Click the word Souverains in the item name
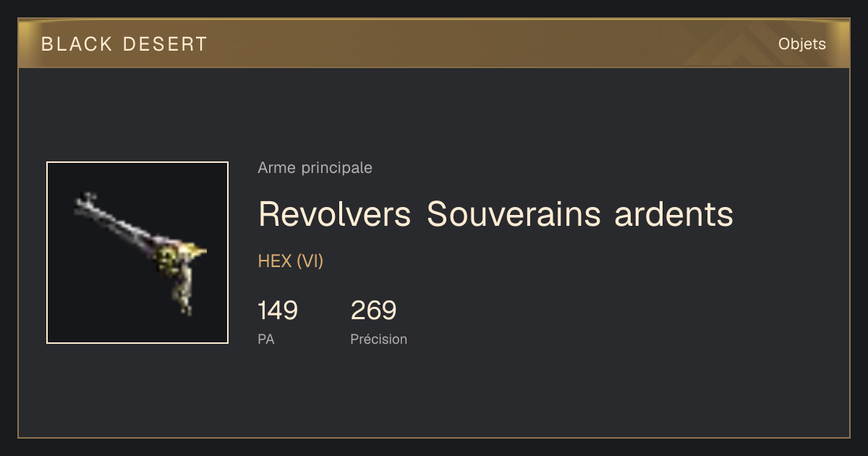The image size is (868, 456). 514,214
